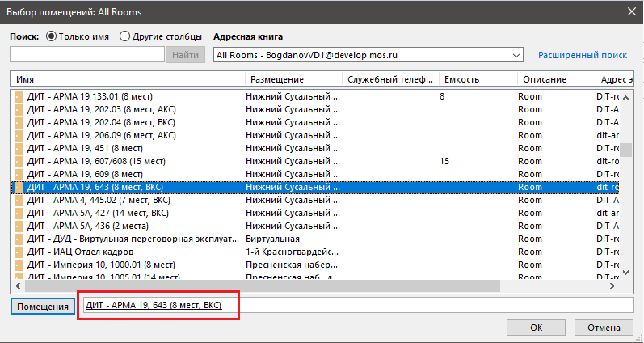The width and height of the screenshot is (644, 343).
Task: Click room icon beside ДИТ - АРМА 19, 451
Action: (x=19, y=148)
